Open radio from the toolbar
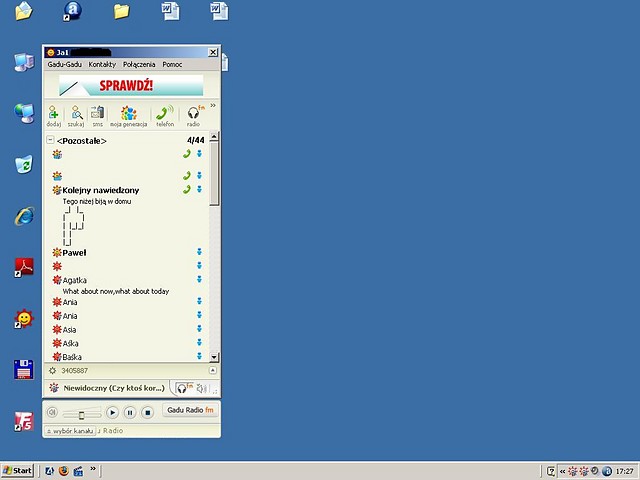This screenshot has height=480, width=640. coord(194,116)
